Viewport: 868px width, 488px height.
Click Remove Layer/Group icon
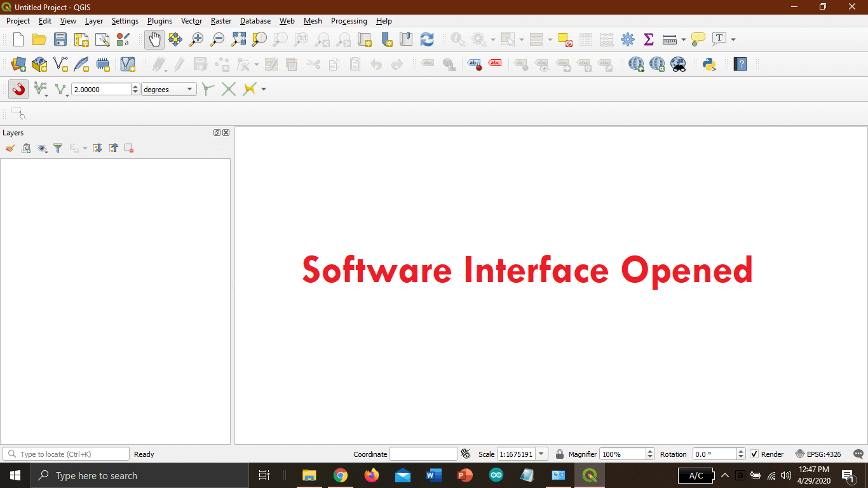(129, 148)
